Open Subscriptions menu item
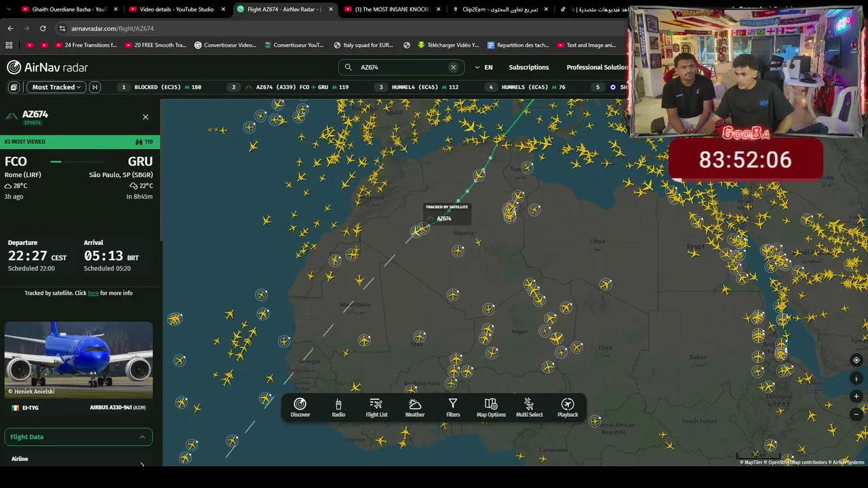The image size is (868, 488). [x=529, y=67]
